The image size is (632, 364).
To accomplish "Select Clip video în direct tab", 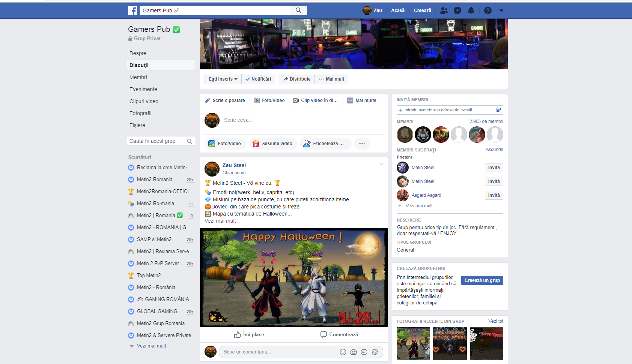I will [316, 100].
